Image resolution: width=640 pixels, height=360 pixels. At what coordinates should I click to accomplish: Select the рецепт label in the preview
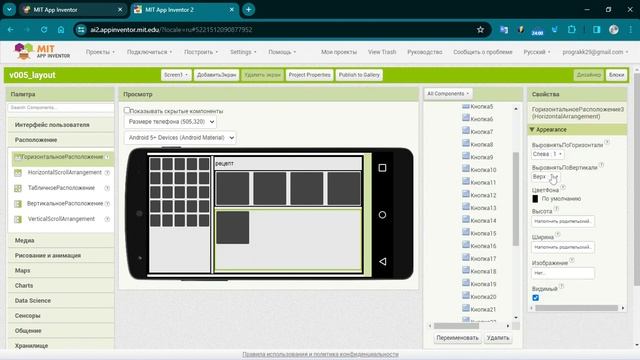(x=224, y=163)
